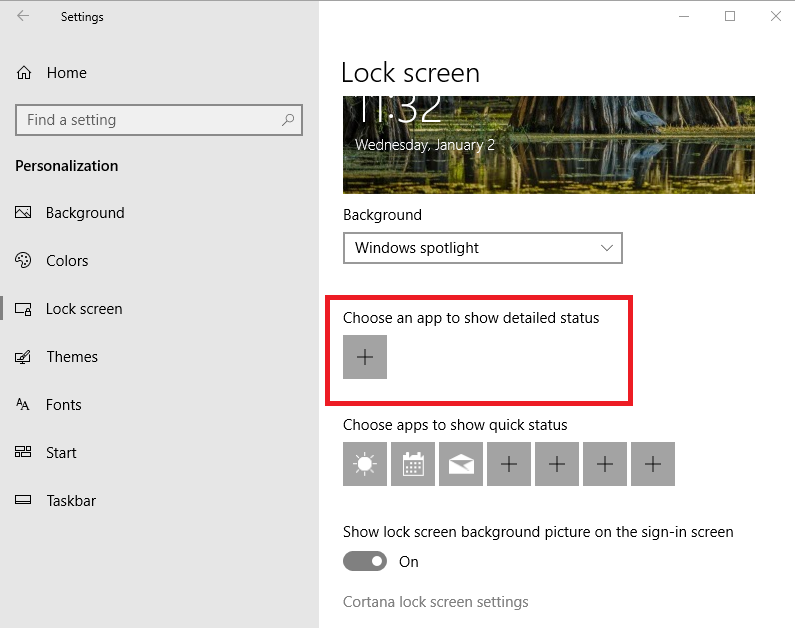Click the search magnifier icon
Viewport: 795px width, 628px height.
tap(288, 120)
